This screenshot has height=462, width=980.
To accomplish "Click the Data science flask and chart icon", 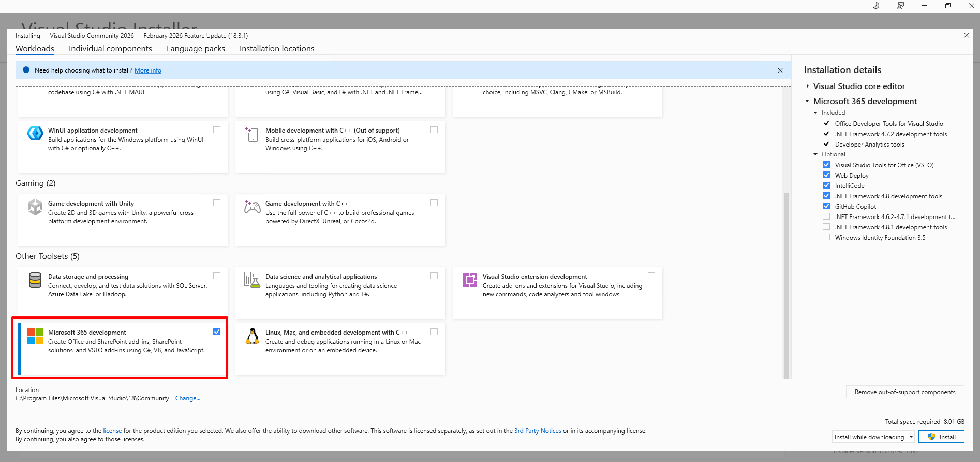I will [252, 280].
